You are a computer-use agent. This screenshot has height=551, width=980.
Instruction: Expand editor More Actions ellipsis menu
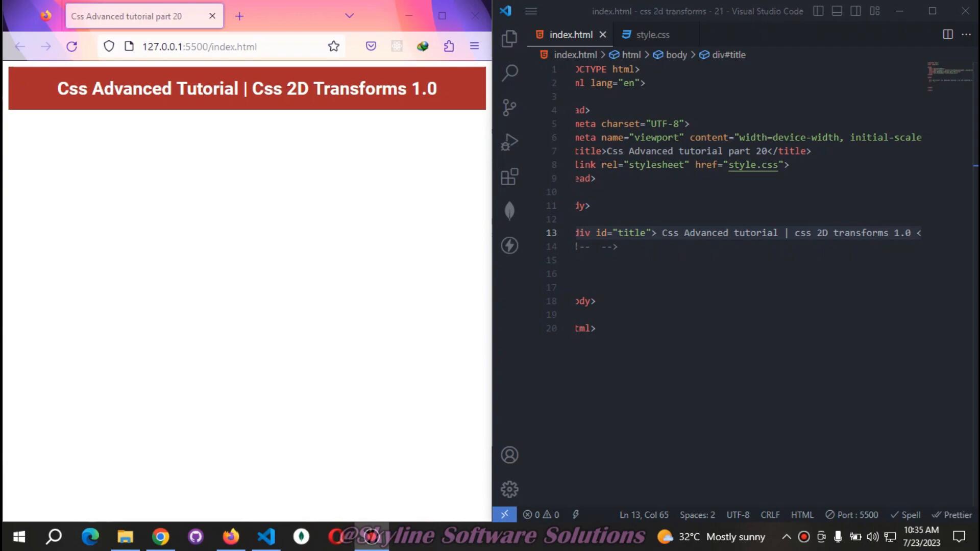point(966,34)
